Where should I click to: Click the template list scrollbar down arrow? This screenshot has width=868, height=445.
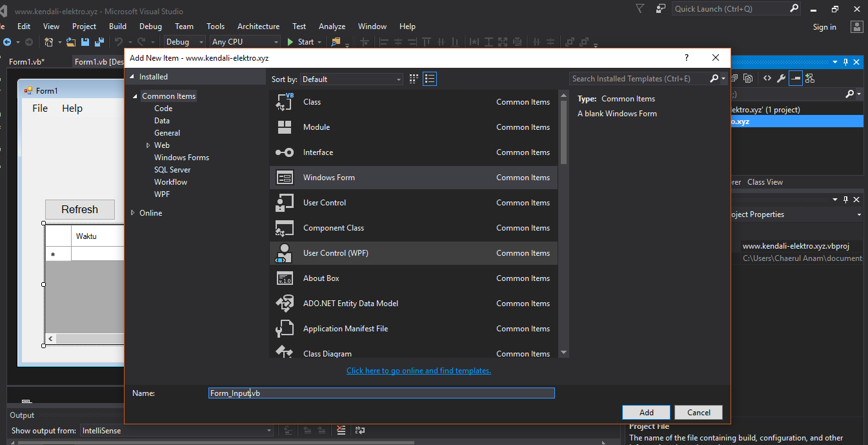[x=564, y=353]
